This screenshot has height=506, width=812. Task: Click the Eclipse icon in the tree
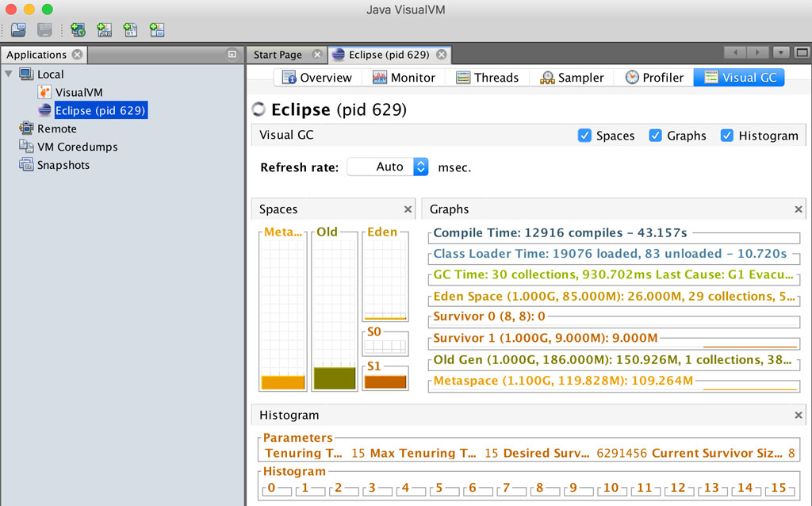coord(44,110)
